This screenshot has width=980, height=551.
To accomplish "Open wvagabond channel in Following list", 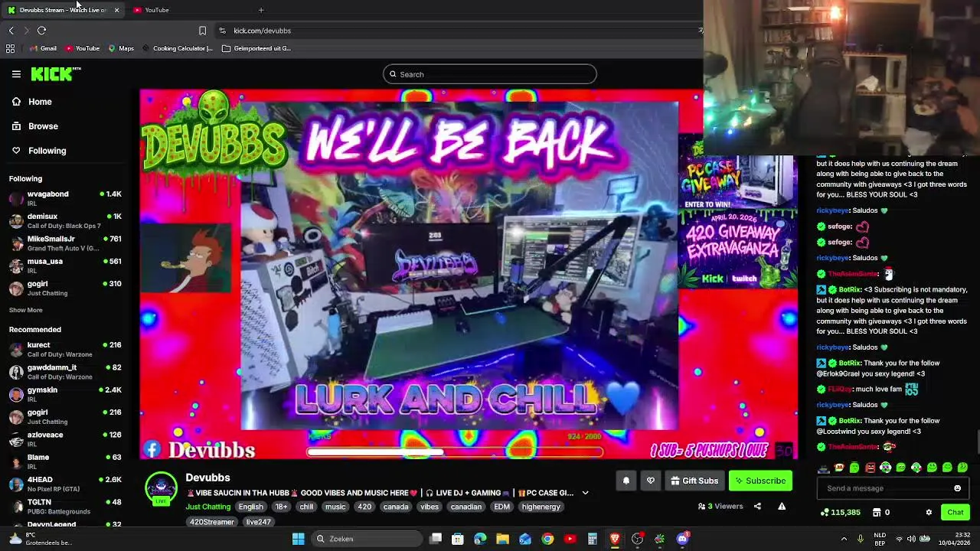I will (65, 197).
